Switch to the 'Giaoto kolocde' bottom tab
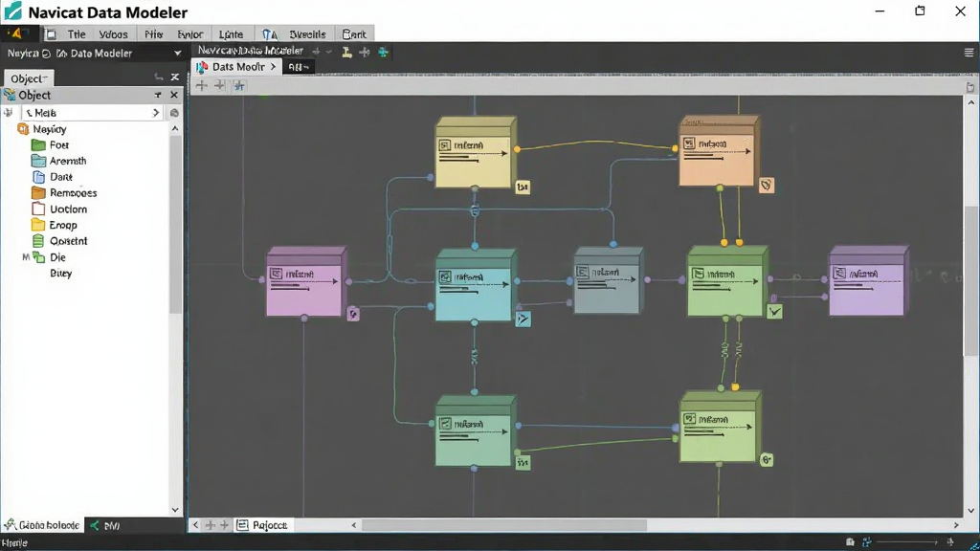Image resolution: width=980 pixels, height=551 pixels. 42,525
